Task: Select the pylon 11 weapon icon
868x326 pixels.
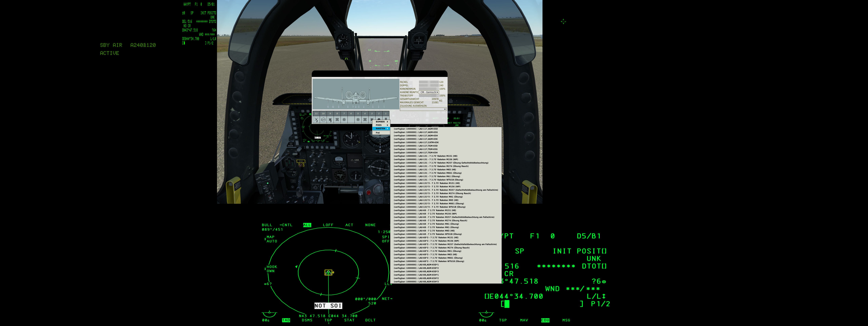Action: pyautogui.click(x=316, y=120)
